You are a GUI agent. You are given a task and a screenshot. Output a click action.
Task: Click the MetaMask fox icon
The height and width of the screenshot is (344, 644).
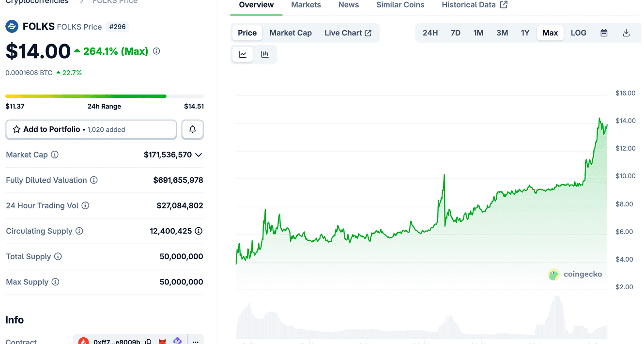pos(163,342)
